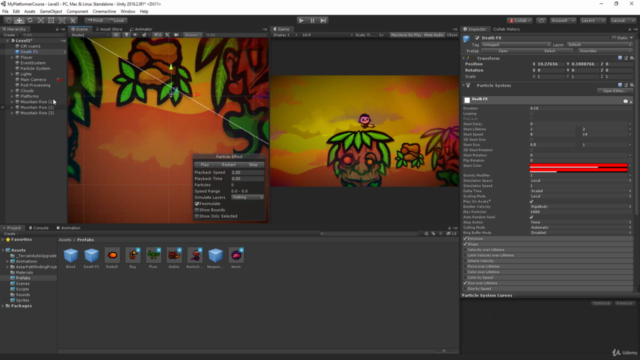This screenshot has height=360, width=640.
Task: Select the Move tool in the toolbar
Action: click(19, 20)
